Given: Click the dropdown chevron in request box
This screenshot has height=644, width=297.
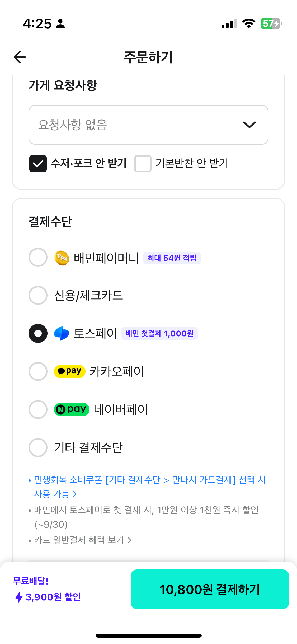Looking at the screenshot, I should [x=249, y=125].
